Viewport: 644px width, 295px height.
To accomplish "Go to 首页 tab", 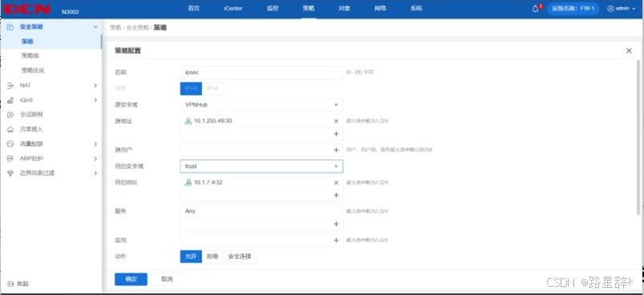I will [193, 9].
